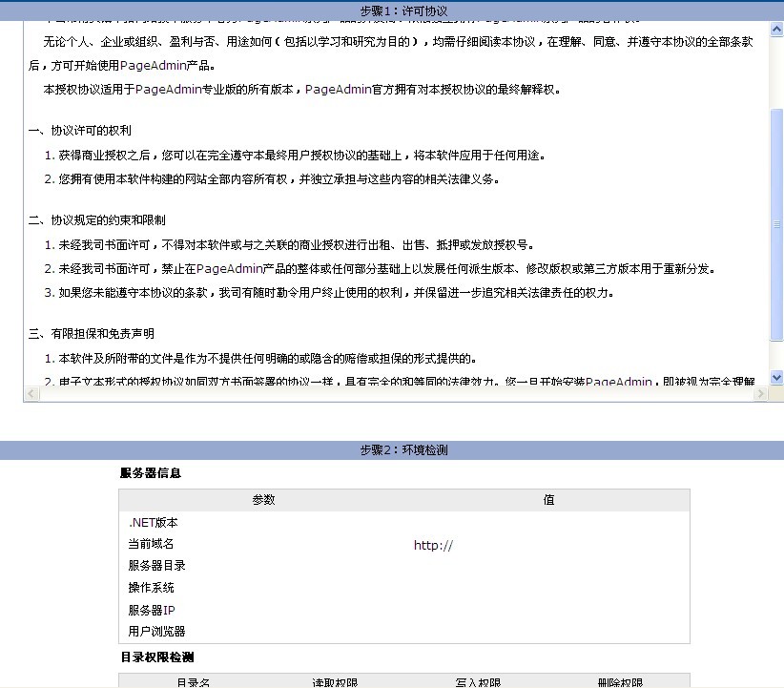Viewport: 784px width, 688px height.
Task: Click the 步骤1：许可协议 header bar
Action: click(x=392, y=10)
